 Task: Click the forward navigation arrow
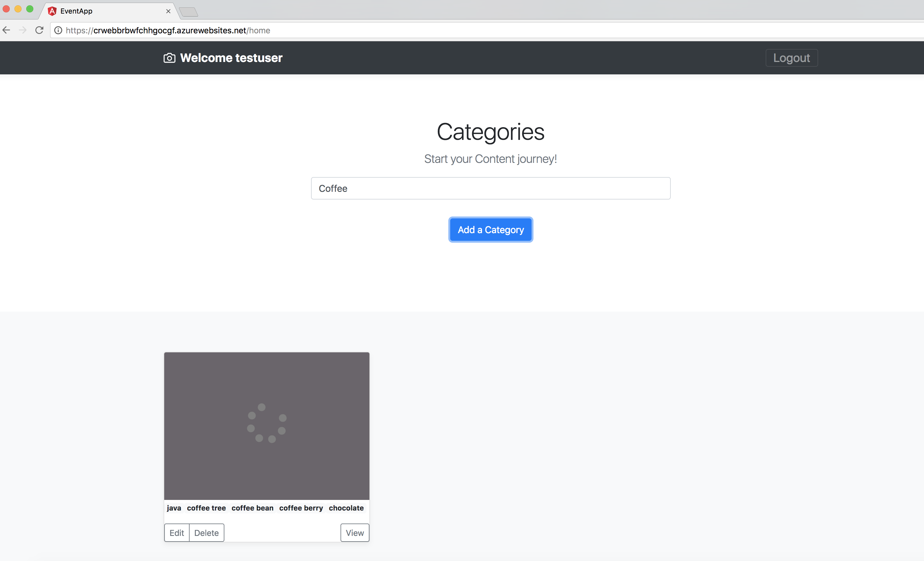[x=22, y=30]
